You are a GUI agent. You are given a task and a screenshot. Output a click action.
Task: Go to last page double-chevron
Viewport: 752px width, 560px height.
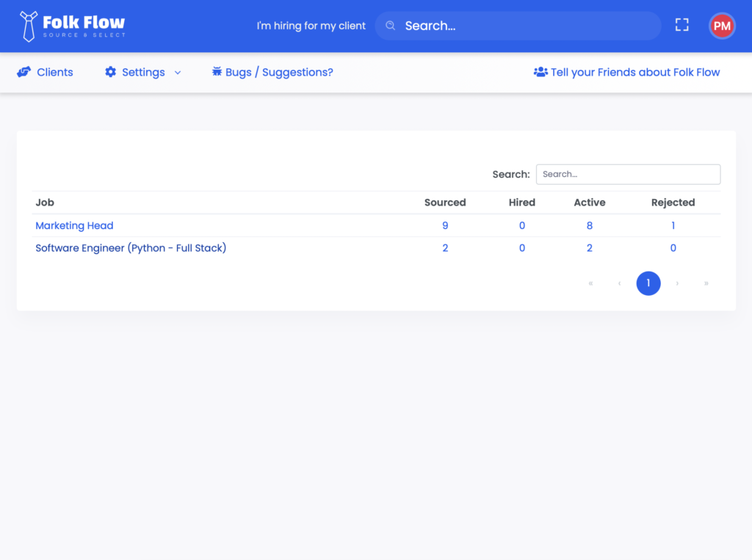click(x=706, y=283)
